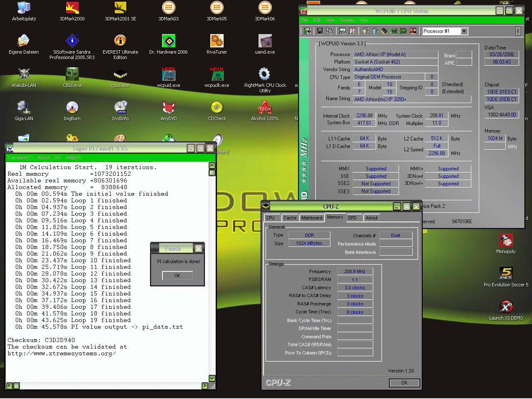Select the Monopoly game icon
532x399 pixels.
click(x=506, y=244)
